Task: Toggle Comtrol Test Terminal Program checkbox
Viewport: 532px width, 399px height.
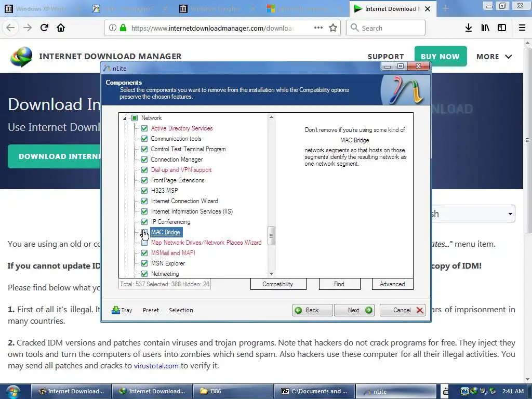Action: [x=144, y=149]
